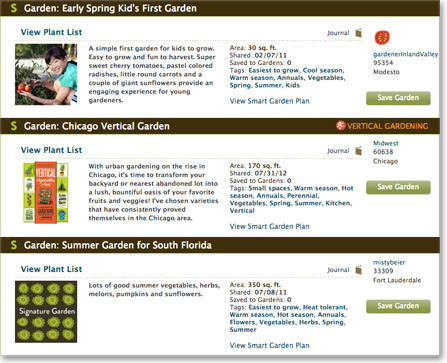Open the Vertical gardening book cover thumbnail
447x363 pixels.
(46, 193)
